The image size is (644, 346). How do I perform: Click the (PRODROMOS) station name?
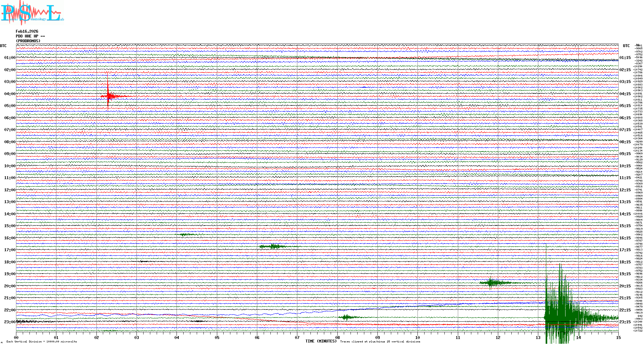[28, 41]
